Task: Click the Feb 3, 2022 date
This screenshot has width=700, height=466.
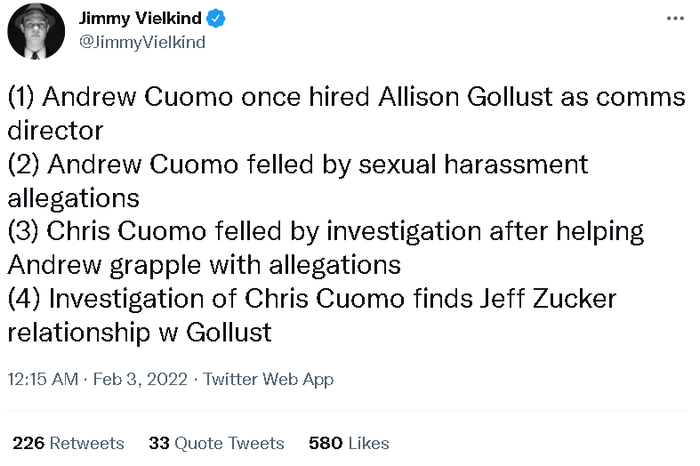Action: [142, 380]
